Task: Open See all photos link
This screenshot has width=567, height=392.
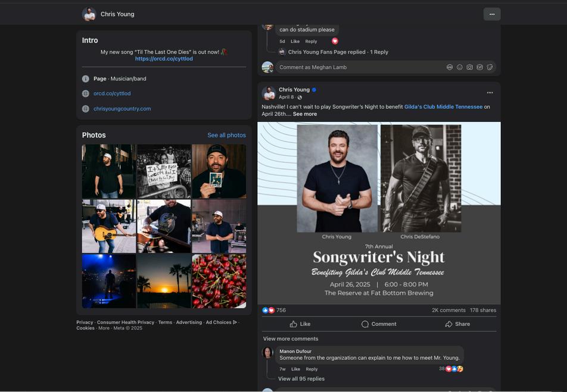Action: point(227,135)
